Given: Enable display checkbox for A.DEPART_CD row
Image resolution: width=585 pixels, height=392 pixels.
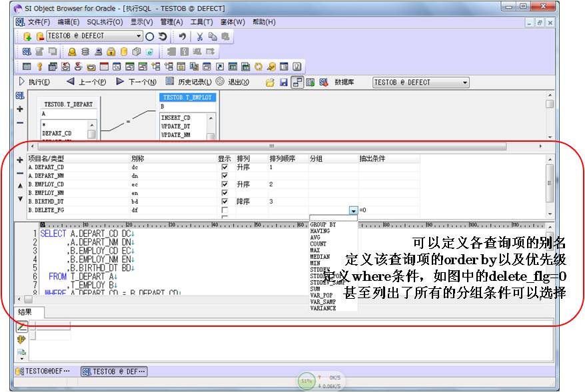Looking at the screenshot, I should pyautogui.click(x=226, y=167).
